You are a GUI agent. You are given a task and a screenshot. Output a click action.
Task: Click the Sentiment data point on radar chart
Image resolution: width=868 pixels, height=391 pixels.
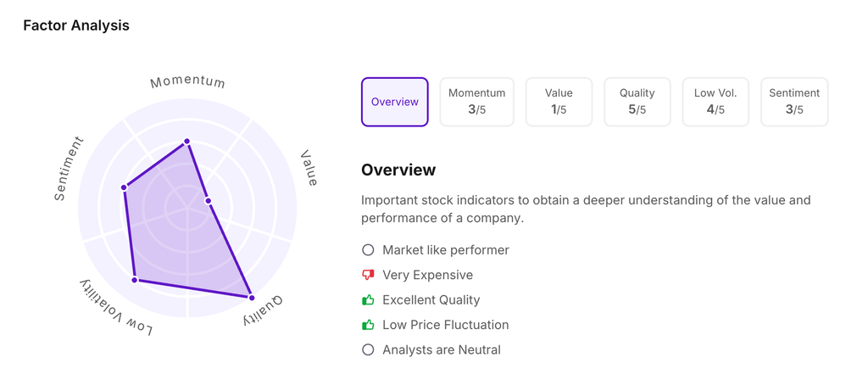[x=125, y=187]
